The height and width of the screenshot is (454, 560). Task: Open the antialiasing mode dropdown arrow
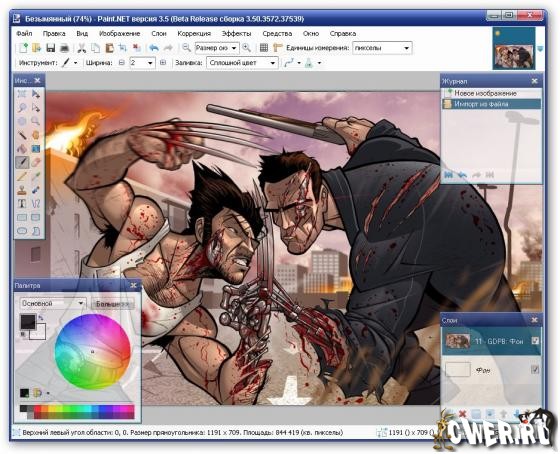pyautogui.click(x=299, y=63)
